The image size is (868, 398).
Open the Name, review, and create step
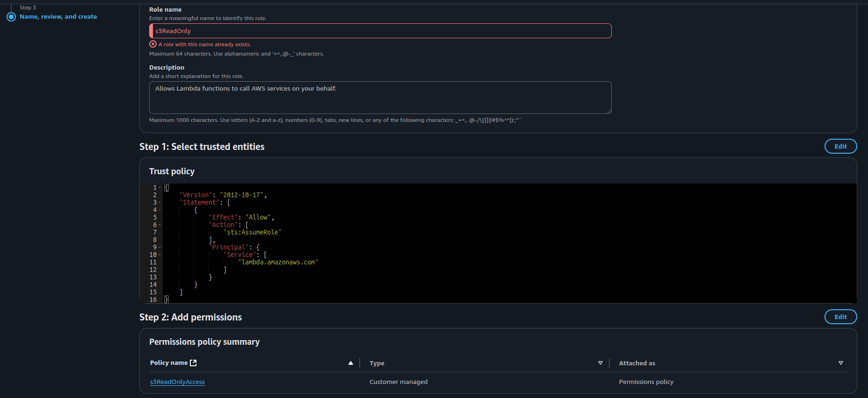tap(58, 17)
